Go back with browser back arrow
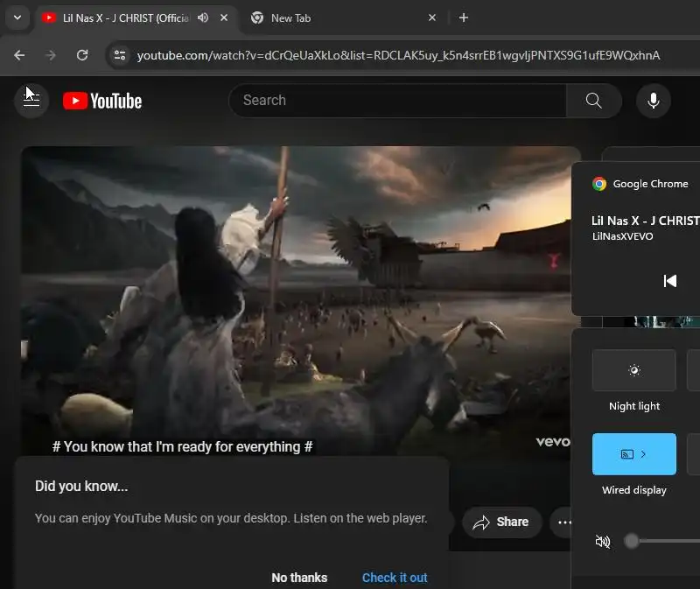Viewport: 700px width, 589px height. [x=19, y=55]
